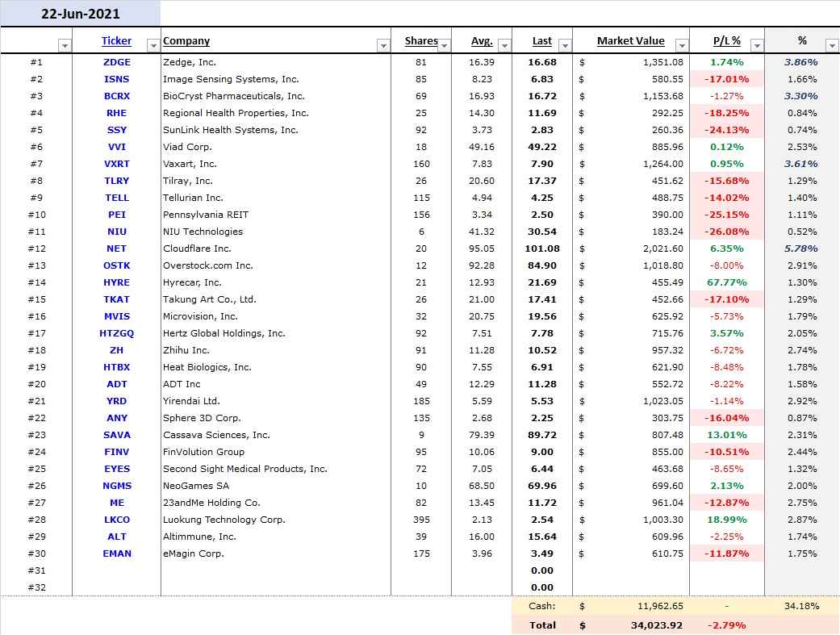The image size is (840, 635).
Task: Select the empty ticker cell in row #31
Action: click(117, 570)
